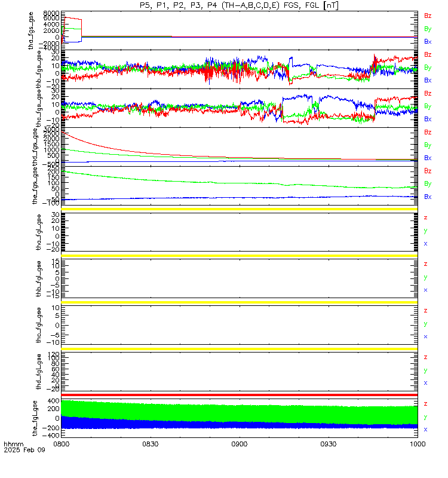Viewport: 448px width, 478px height.
Task: Click the thc_fgs_gse y-axis label
Action: coord(39,109)
